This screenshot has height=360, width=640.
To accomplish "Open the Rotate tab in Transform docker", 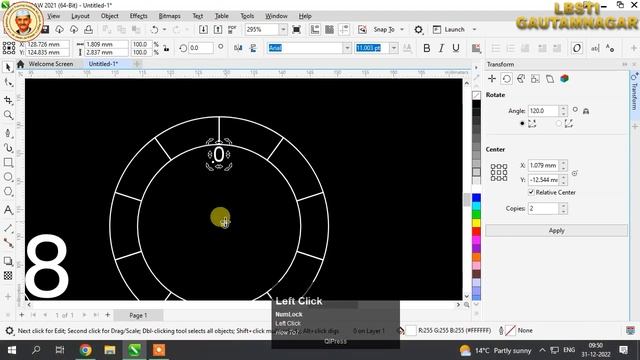I will click(507, 79).
